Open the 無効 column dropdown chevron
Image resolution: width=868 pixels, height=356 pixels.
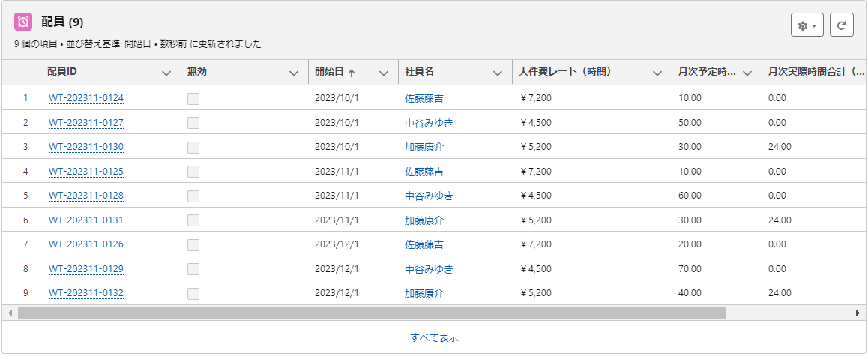(294, 73)
